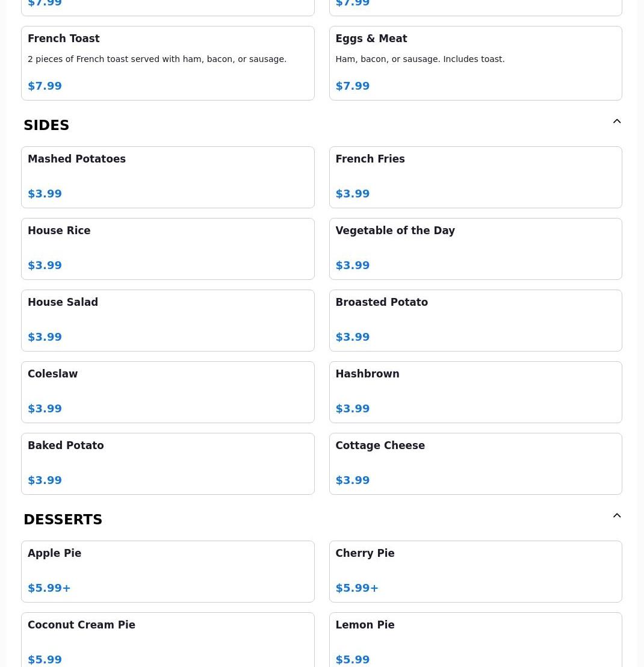The height and width of the screenshot is (667, 644).
Task: Select the Cherry Pie dessert
Action: click(475, 571)
